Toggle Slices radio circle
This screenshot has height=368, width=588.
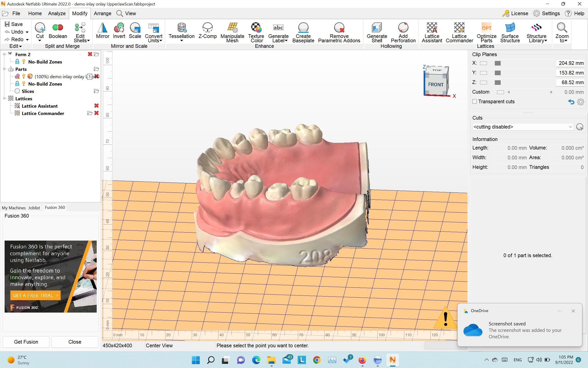17,91
